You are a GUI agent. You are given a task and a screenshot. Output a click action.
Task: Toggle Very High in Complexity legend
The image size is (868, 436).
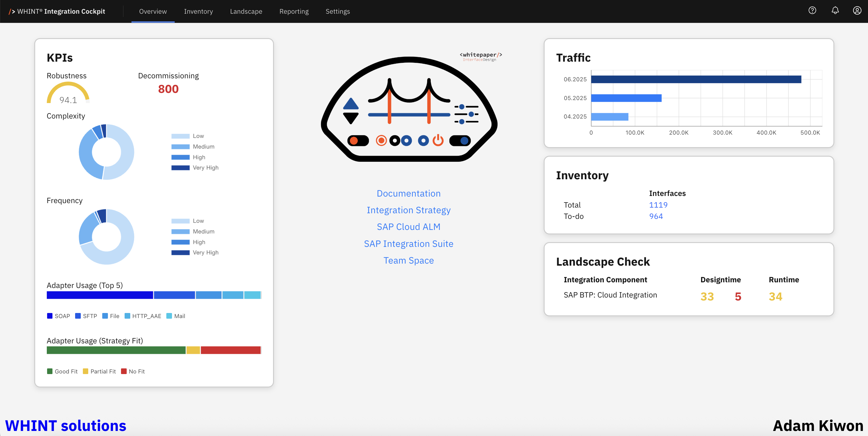[195, 168]
